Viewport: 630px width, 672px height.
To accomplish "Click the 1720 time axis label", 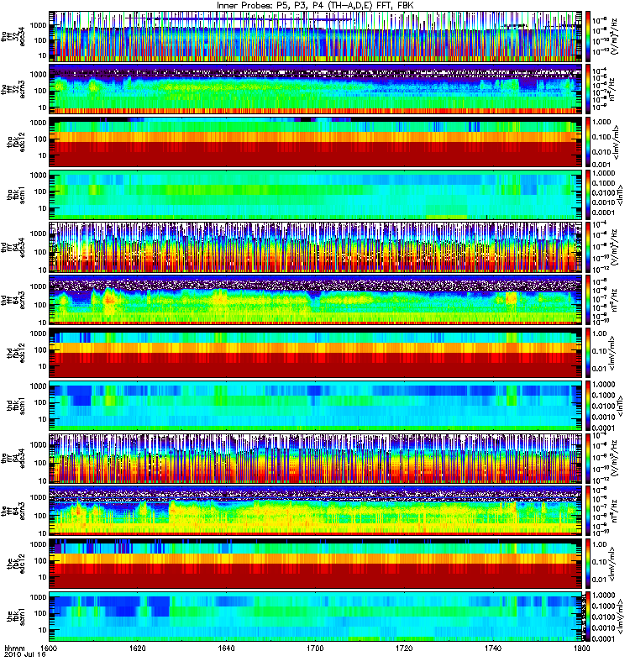I will (x=404, y=648).
